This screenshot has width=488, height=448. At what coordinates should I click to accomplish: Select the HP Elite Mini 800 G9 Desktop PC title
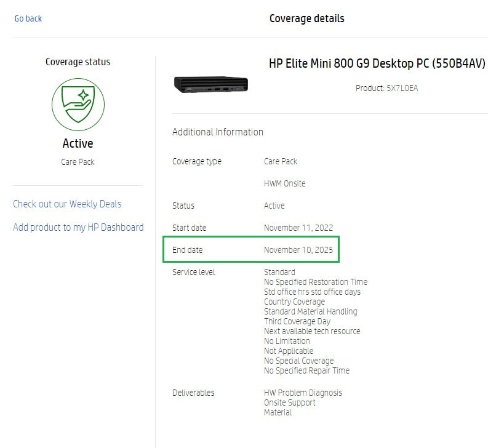tap(377, 63)
